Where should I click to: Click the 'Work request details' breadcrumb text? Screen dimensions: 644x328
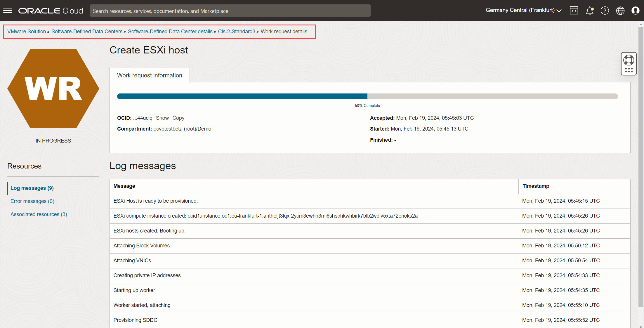(284, 32)
